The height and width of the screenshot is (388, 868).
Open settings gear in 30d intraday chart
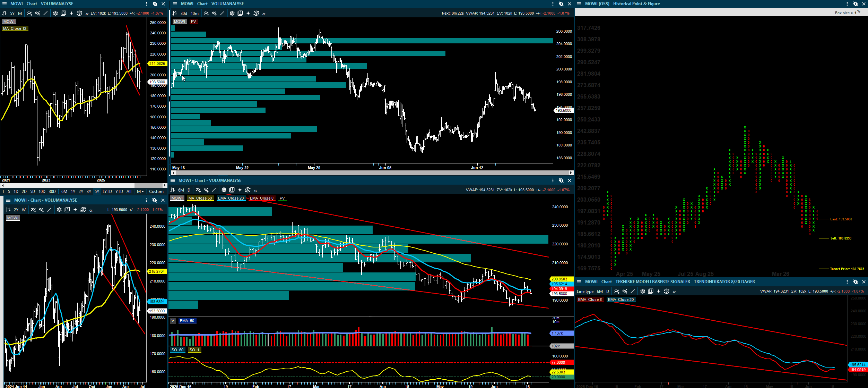(x=232, y=13)
